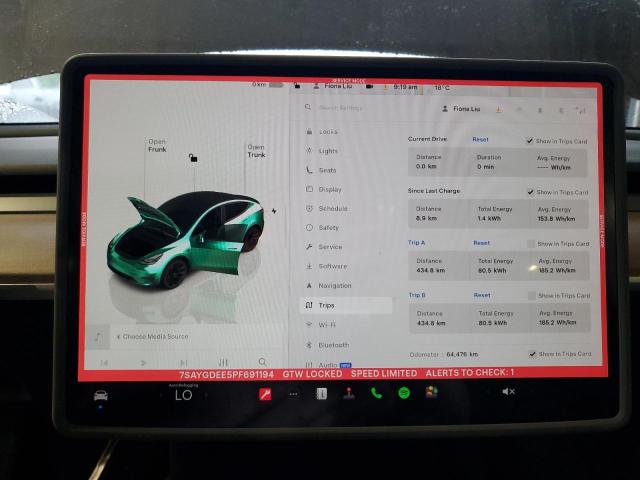Toggle Since Last Charge Show in Trips Card
Screen dimensions: 640x480
pyautogui.click(x=531, y=192)
